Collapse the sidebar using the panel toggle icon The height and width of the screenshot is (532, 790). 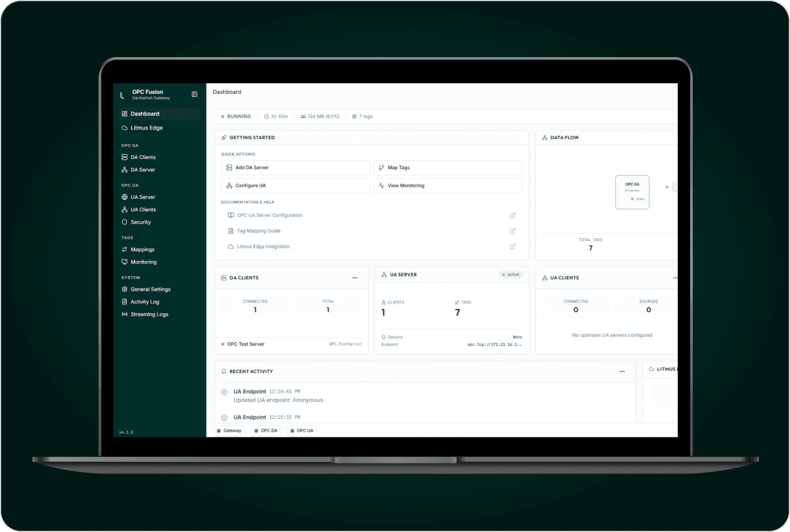195,94
